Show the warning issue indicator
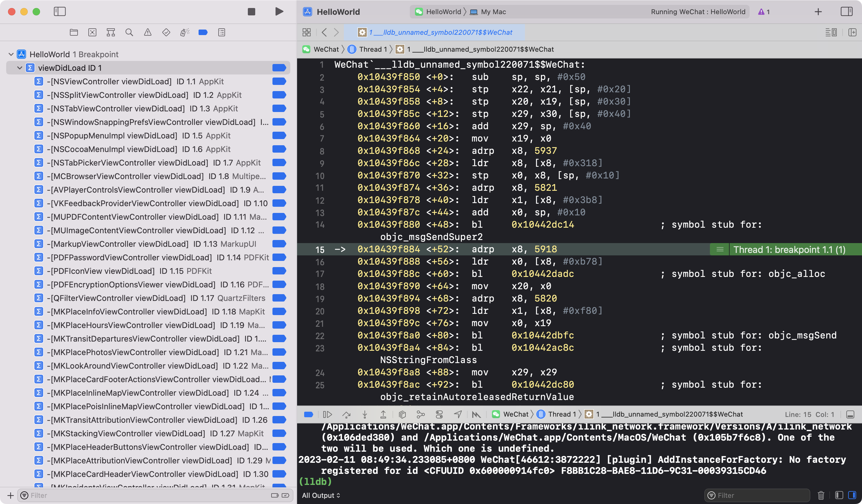862x504 pixels. (x=764, y=12)
